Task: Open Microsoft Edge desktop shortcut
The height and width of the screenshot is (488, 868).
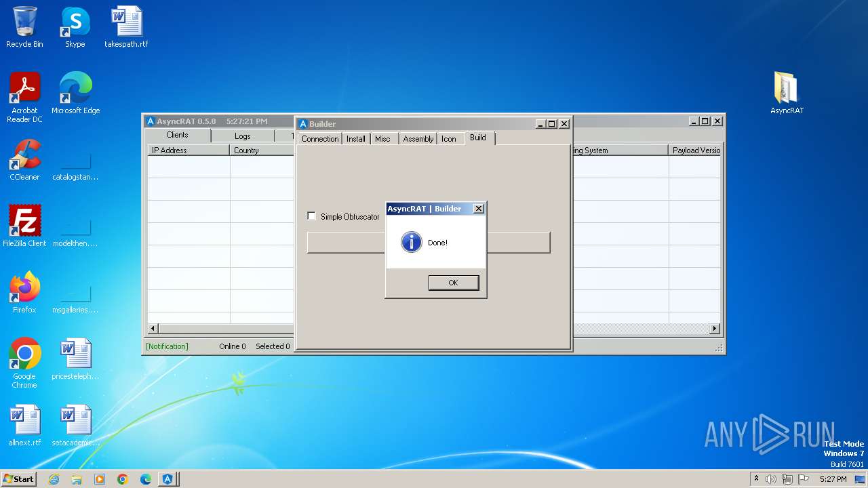Action: coord(75,94)
